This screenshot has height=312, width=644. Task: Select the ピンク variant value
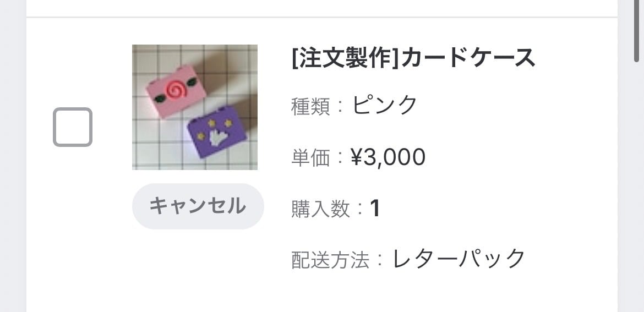tap(385, 105)
